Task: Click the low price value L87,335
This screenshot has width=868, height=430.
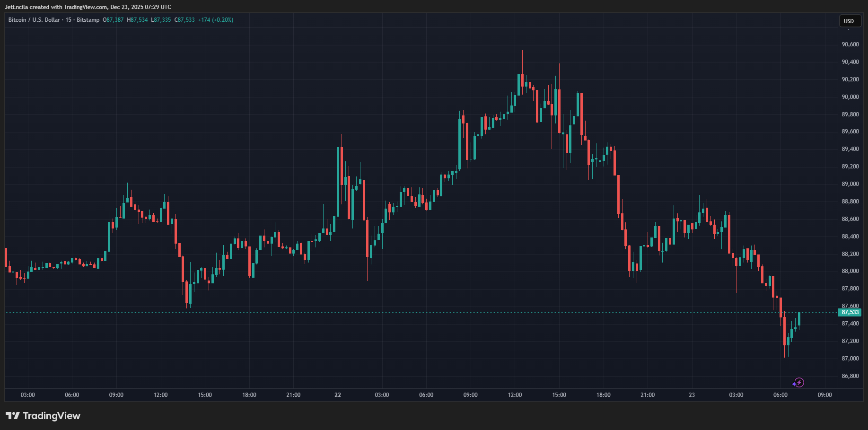Action: (x=161, y=20)
